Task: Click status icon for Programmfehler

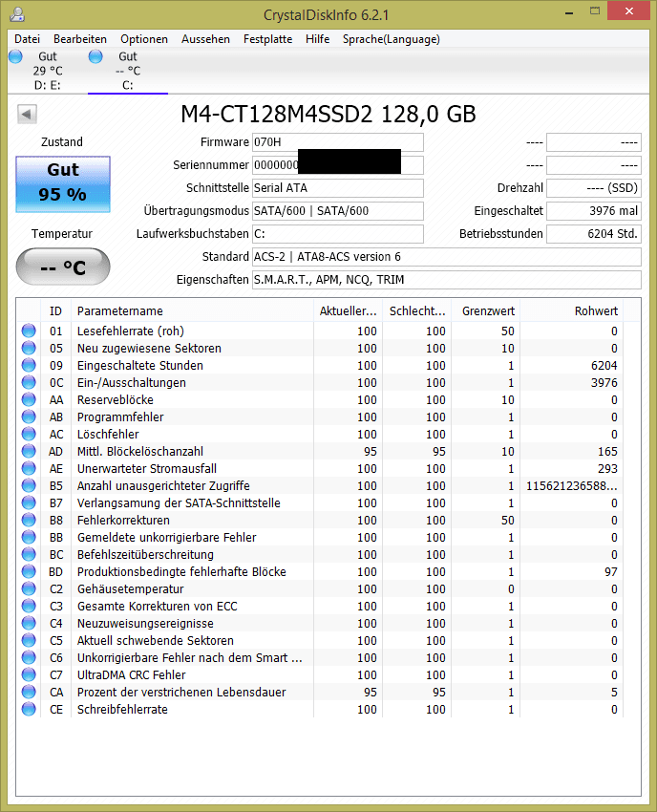Action: coord(29,417)
